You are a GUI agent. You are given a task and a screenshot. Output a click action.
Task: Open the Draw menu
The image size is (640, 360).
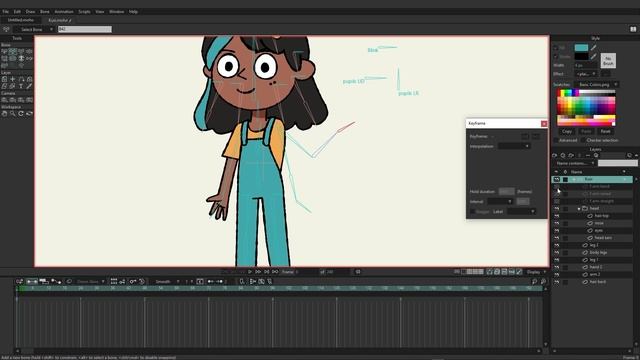point(30,12)
